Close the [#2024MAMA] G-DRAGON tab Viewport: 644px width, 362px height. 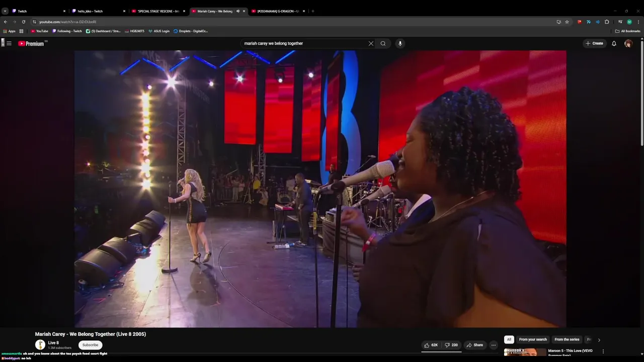coord(304,11)
